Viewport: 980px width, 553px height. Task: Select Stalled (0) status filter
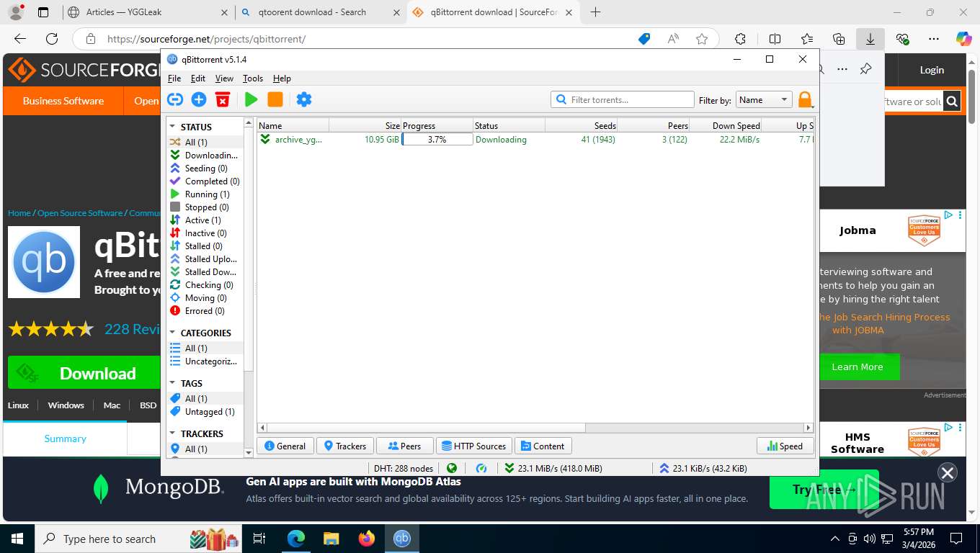(x=205, y=246)
